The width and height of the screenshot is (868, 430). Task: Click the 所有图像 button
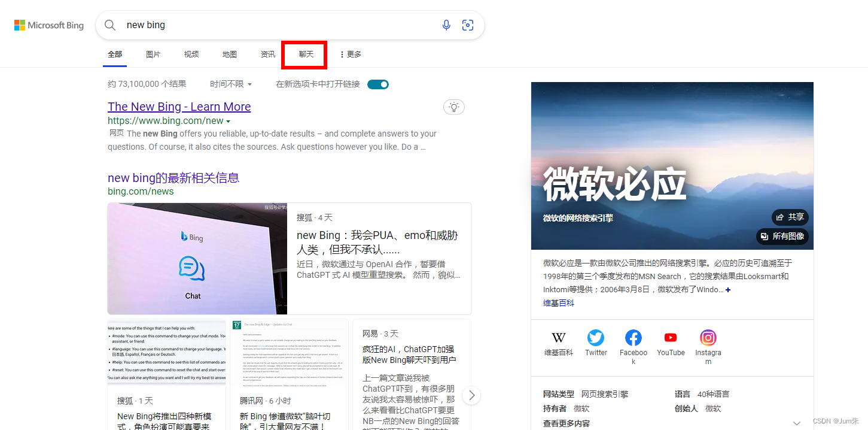tap(782, 237)
